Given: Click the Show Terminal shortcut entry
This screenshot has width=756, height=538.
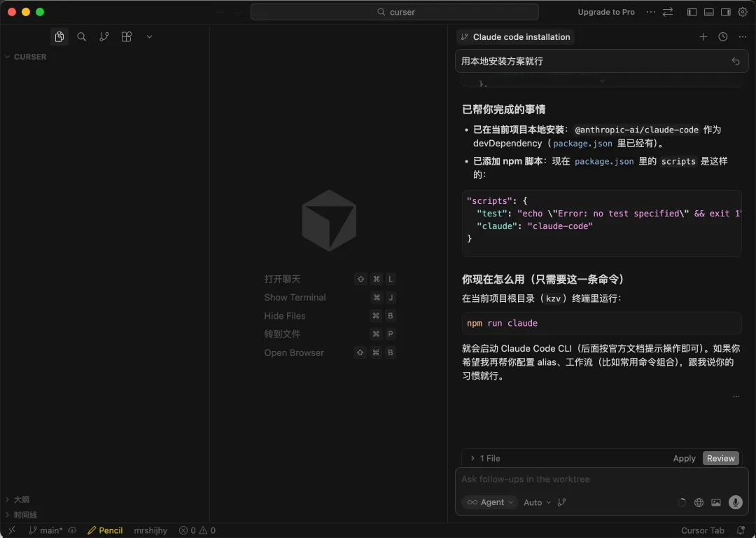Looking at the screenshot, I should (329, 297).
